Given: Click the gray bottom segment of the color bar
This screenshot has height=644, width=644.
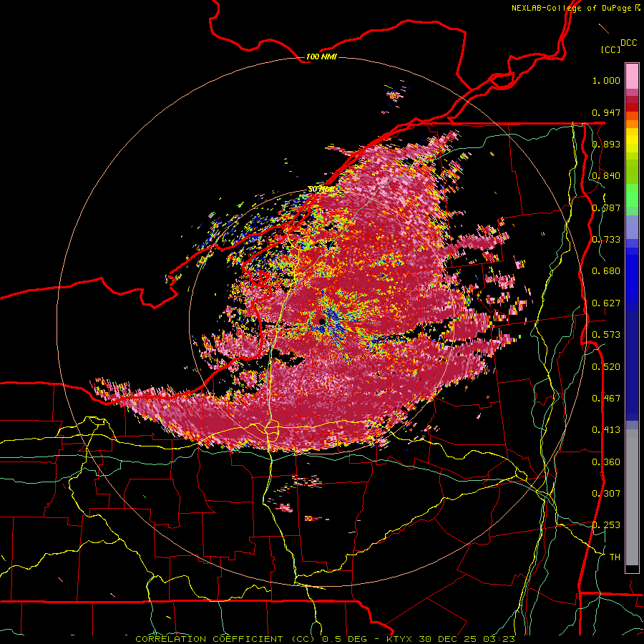Looking at the screenshot, I should pos(632,497).
